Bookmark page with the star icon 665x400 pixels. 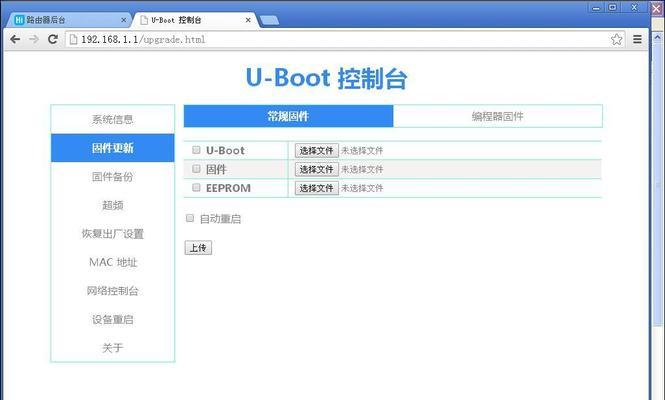[617, 39]
